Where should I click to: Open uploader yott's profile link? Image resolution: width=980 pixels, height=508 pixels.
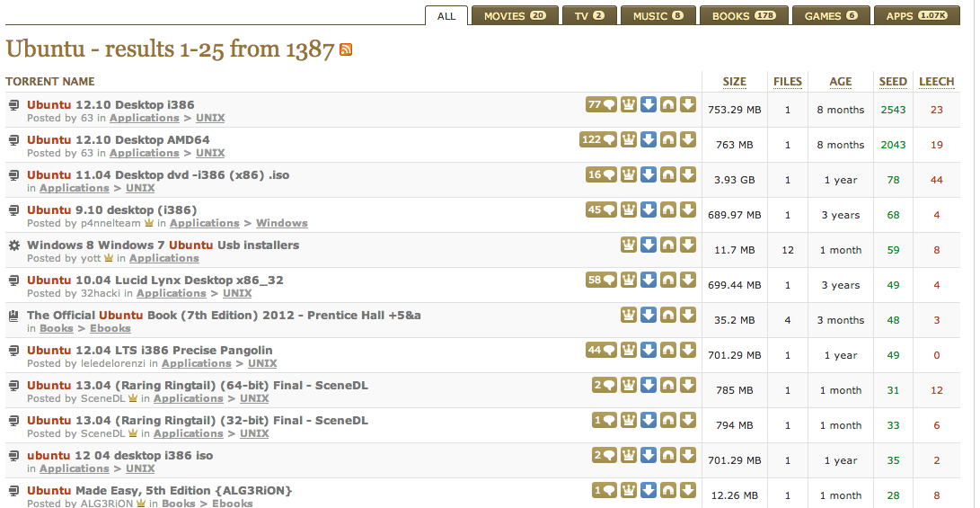click(92, 258)
